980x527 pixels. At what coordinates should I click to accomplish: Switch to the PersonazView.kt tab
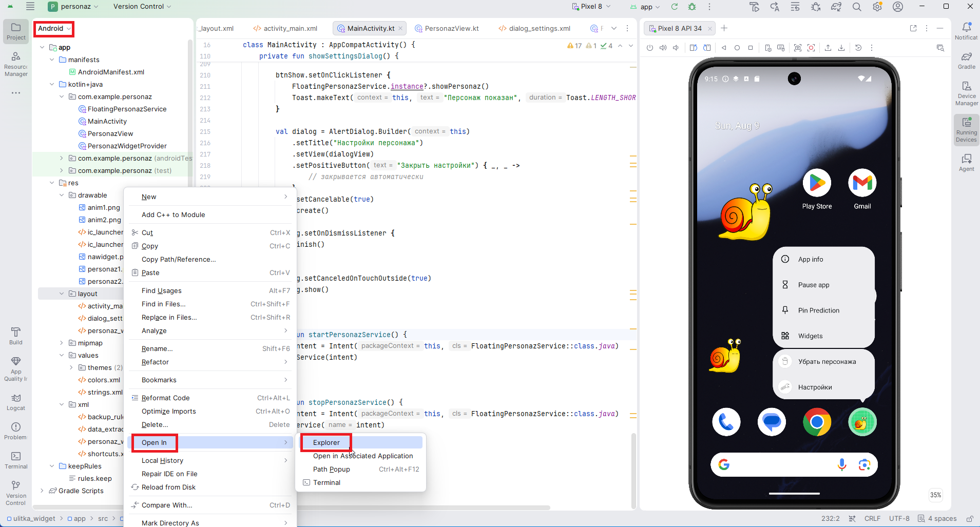point(447,29)
